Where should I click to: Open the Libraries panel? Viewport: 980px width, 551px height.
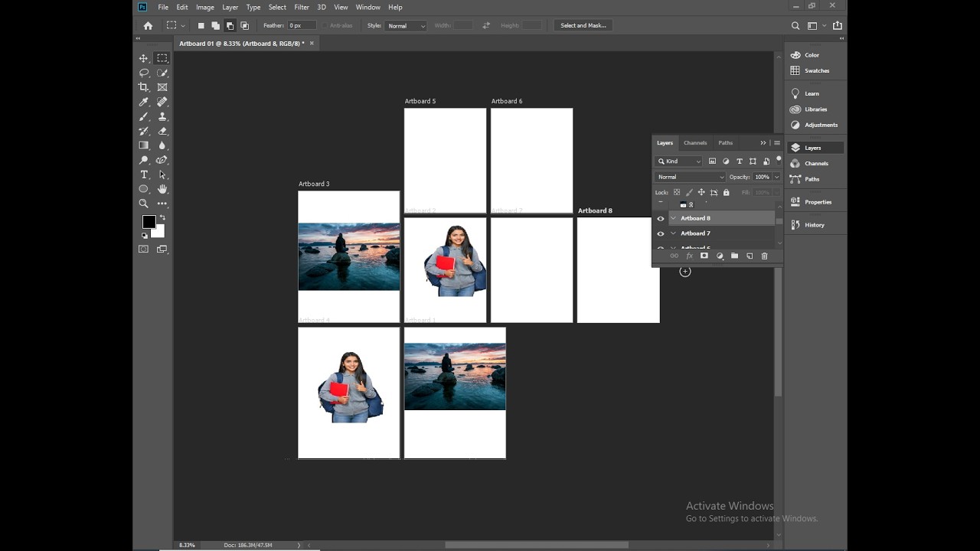pyautogui.click(x=816, y=109)
